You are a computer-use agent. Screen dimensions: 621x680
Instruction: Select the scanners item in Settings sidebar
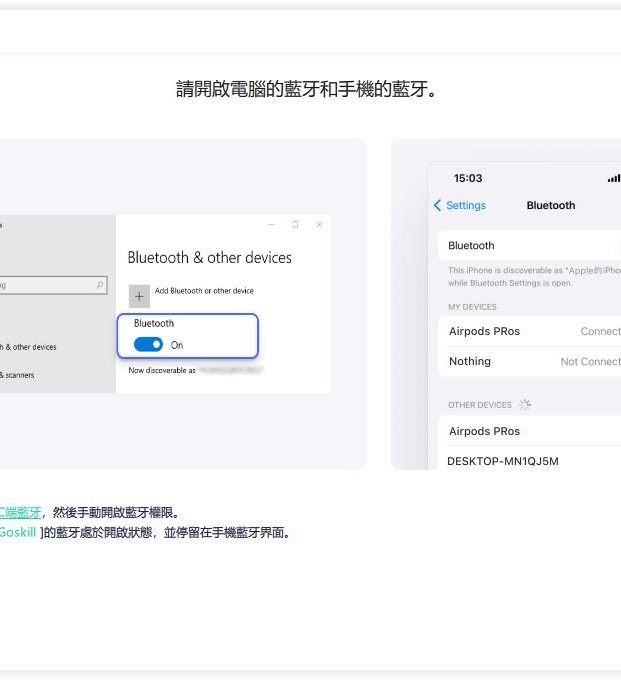pyautogui.click(x=18, y=375)
